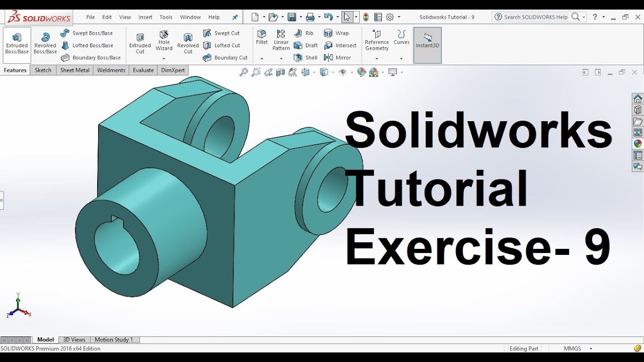The height and width of the screenshot is (362, 644).
Task: Choose Swept Boss/Base feature
Action: (87, 33)
